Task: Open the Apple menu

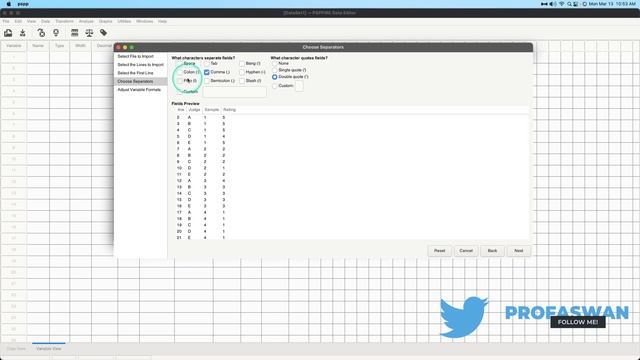Action: tap(8, 4)
